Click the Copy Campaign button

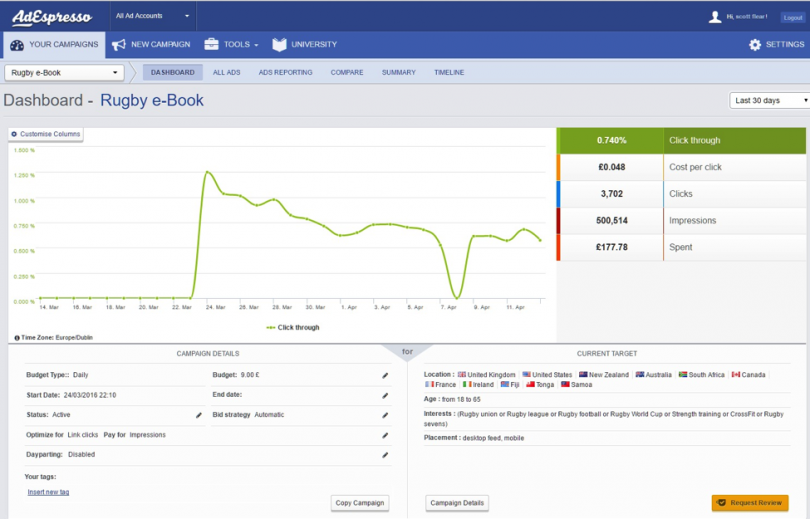coord(359,502)
